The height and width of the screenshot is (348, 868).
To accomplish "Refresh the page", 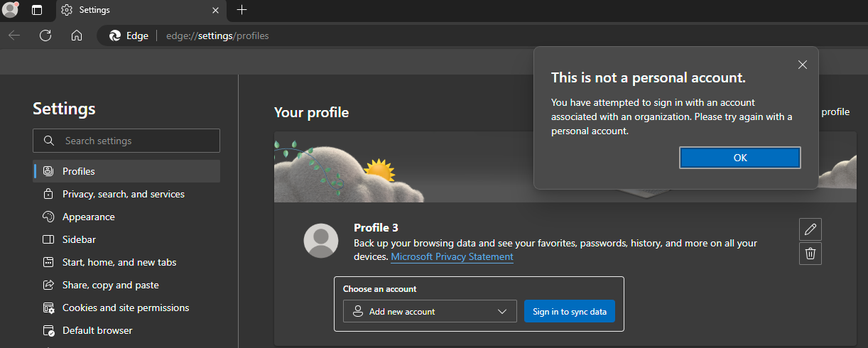I will (x=45, y=36).
